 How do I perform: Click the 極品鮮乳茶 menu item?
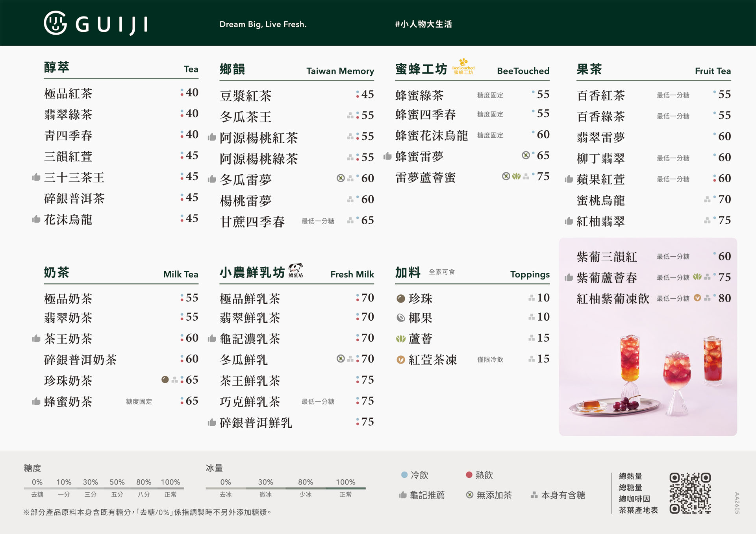[x=250, y=299]
